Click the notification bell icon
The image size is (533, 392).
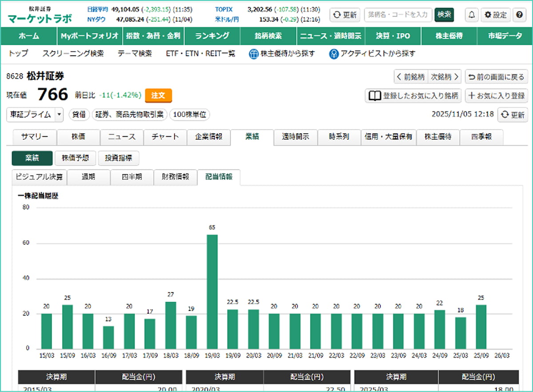[x=471, y=15]
